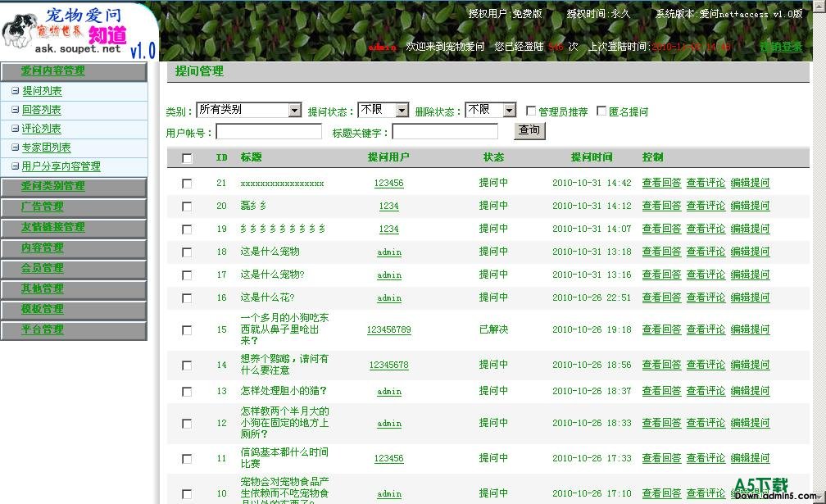The image size is (826, 504).
Task: Enable the 匿名提问 checkbox
Action: (x=601, y=111)
